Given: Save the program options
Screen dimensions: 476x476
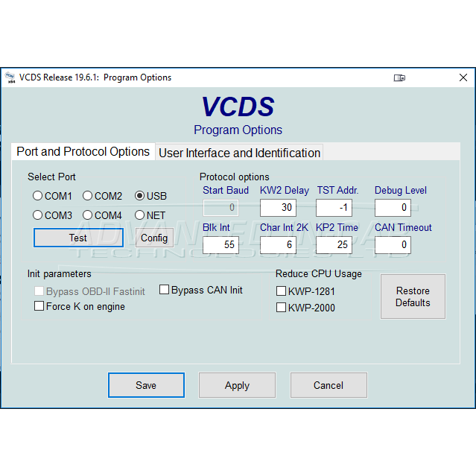Looking at the screenshot, I should (146, 385).
